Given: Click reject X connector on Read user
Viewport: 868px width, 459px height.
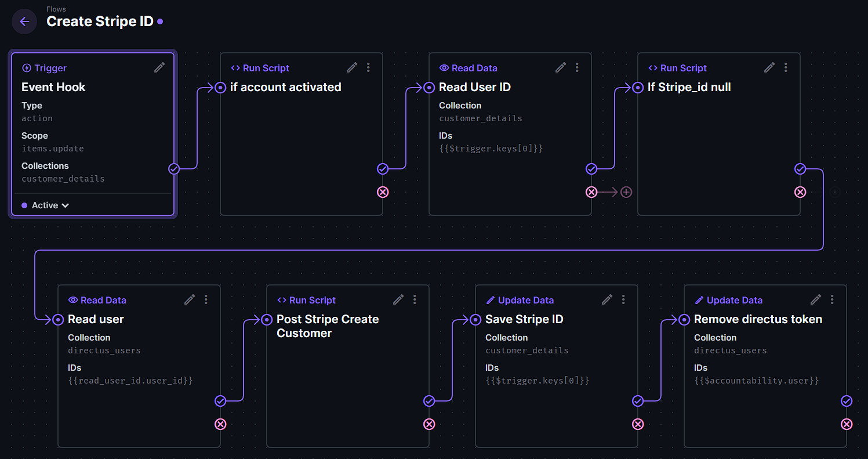Looking at the screenshot, I should (x=220, y=424).
